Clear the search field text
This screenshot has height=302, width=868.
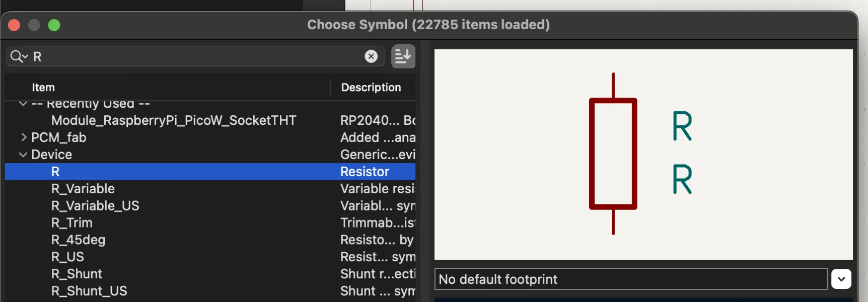point(371,56)
